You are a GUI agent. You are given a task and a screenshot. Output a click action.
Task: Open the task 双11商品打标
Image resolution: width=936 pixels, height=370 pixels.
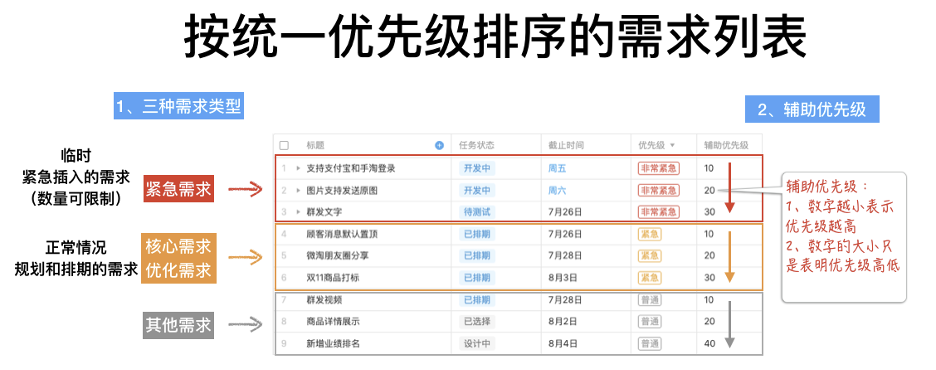point(333,278)
